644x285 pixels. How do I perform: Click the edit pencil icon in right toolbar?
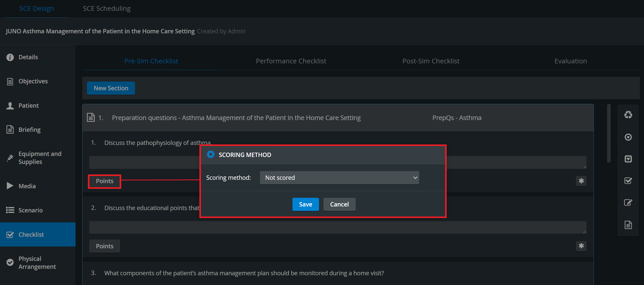(x=628, y=202)
